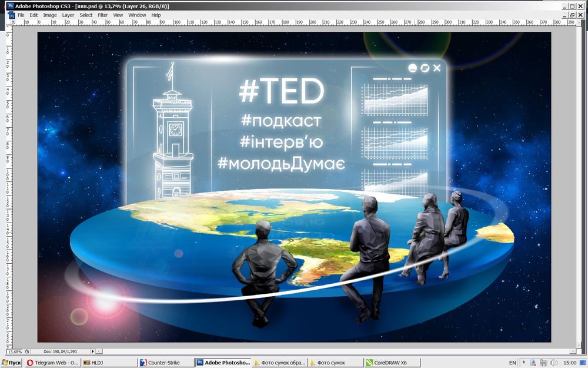The width and height of the screenshot is (588, 368).
Task: Open the Select menu
Action: tap(86, 15)
